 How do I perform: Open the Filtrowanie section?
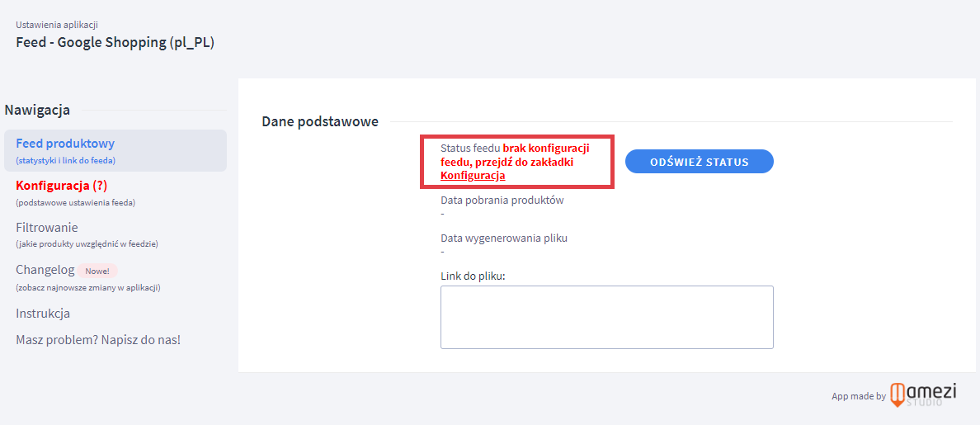[x=47, y=228]
